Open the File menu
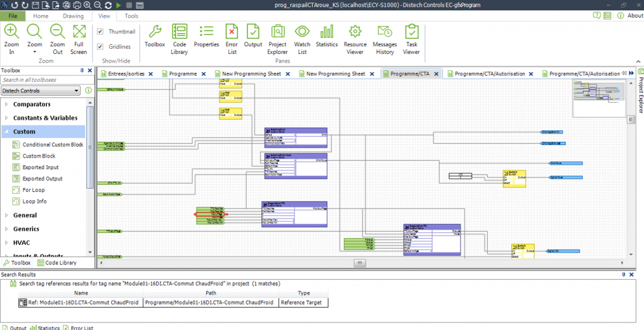Image resolution: width=644 pixels, height=330 pixels. tap(13, 16)
